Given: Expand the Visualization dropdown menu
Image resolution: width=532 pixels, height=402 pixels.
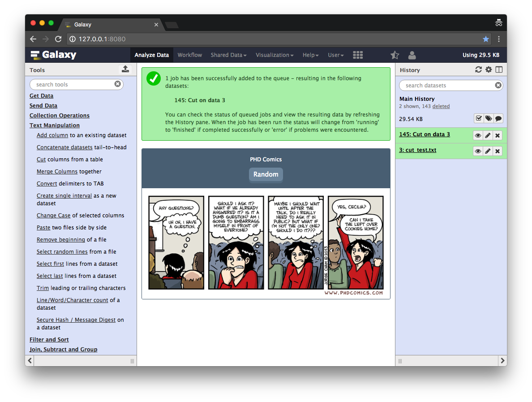Looking at the screenshot, I should point(274,55).
